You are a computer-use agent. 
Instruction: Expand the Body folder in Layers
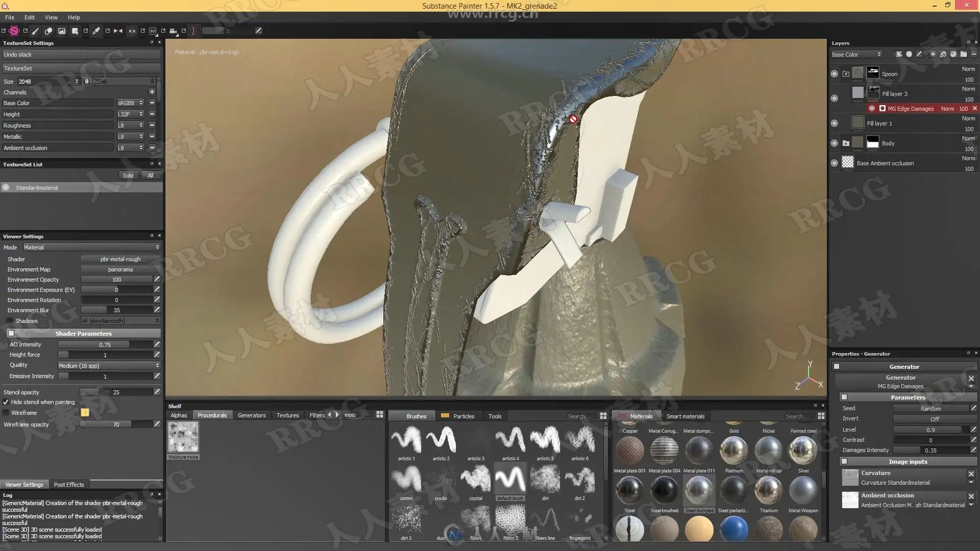pos(846,143)
